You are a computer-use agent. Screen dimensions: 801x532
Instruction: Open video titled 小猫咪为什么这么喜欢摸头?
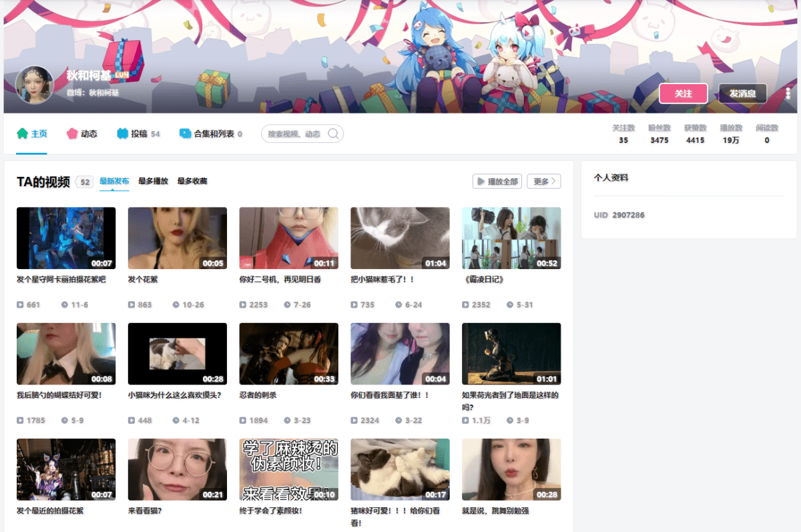coord(174,395)
